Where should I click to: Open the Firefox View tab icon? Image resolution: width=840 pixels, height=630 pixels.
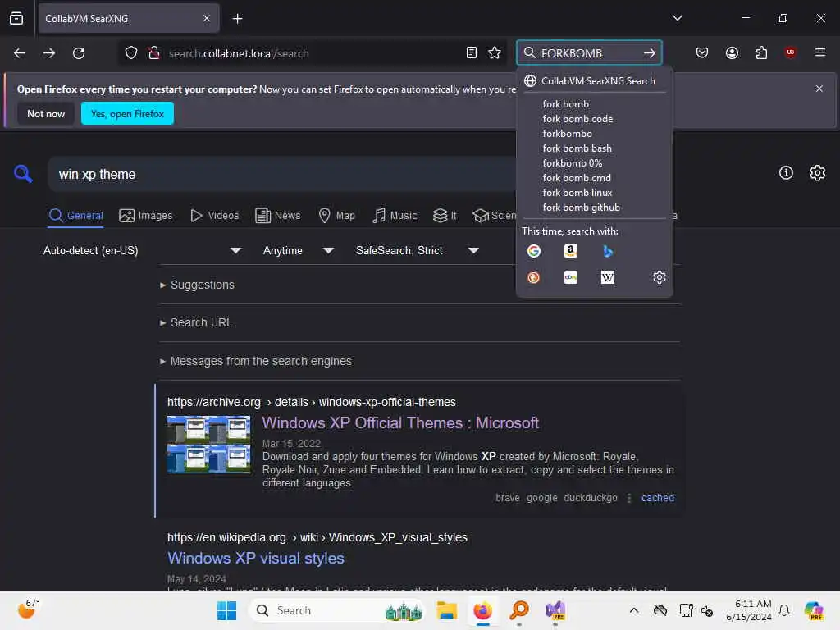coord(16,18)
